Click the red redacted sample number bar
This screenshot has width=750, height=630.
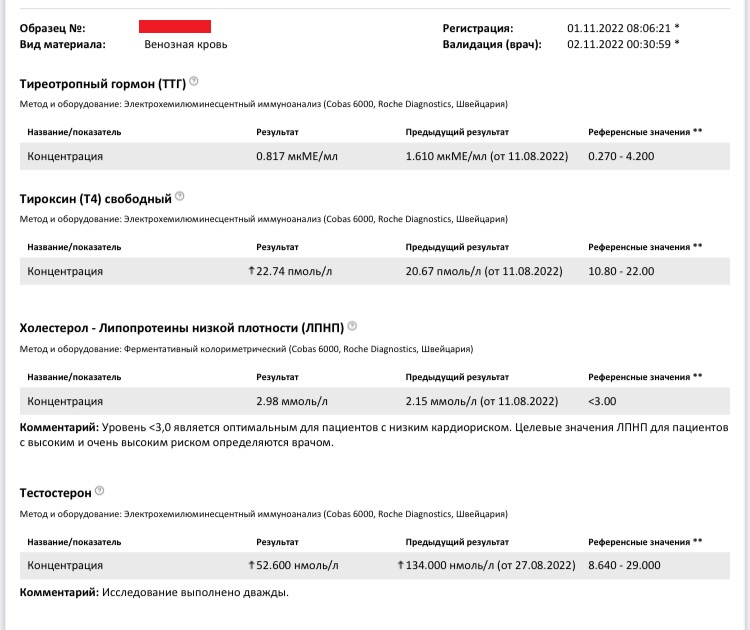point(174,27)
